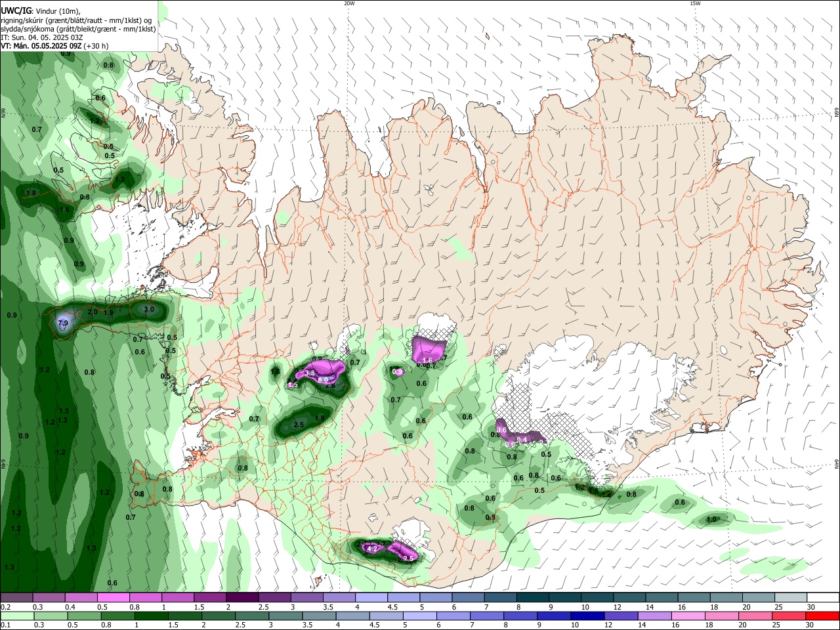This screenshot has height=630, width=840.
Task: Click the '3.0' precipitation value on the map
Action: [148, 309]
